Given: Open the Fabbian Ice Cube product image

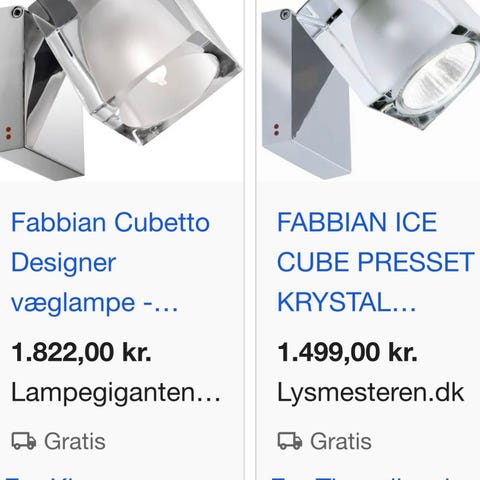Looking at the screenshot, I should click(368, 91).
